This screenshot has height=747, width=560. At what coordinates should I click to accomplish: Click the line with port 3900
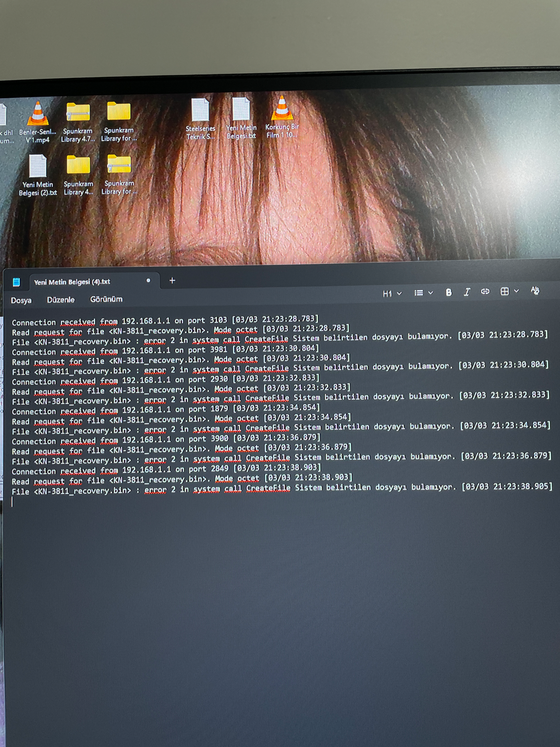(166, 440)
